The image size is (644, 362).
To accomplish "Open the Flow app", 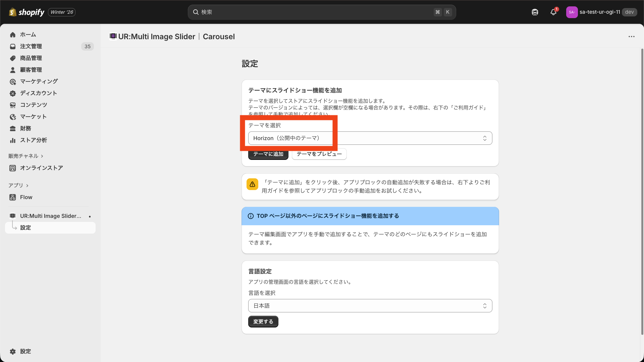I will point(26,197).
